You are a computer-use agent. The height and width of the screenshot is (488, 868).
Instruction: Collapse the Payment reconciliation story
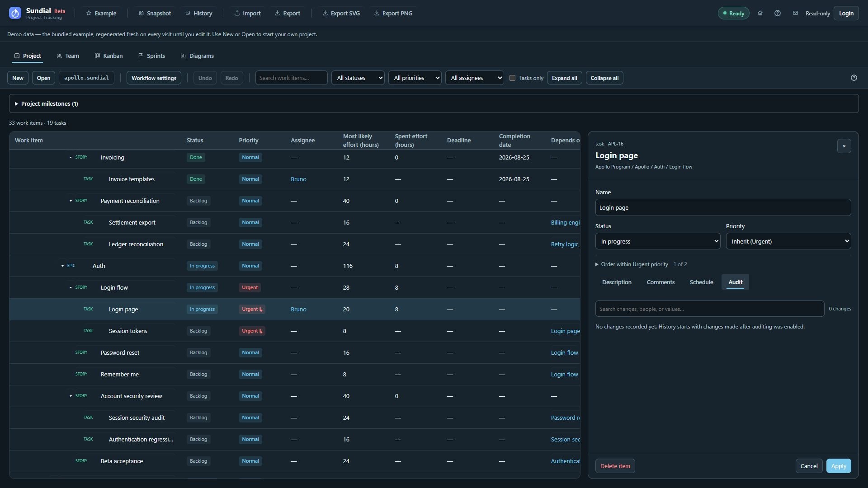coord(71,201)
